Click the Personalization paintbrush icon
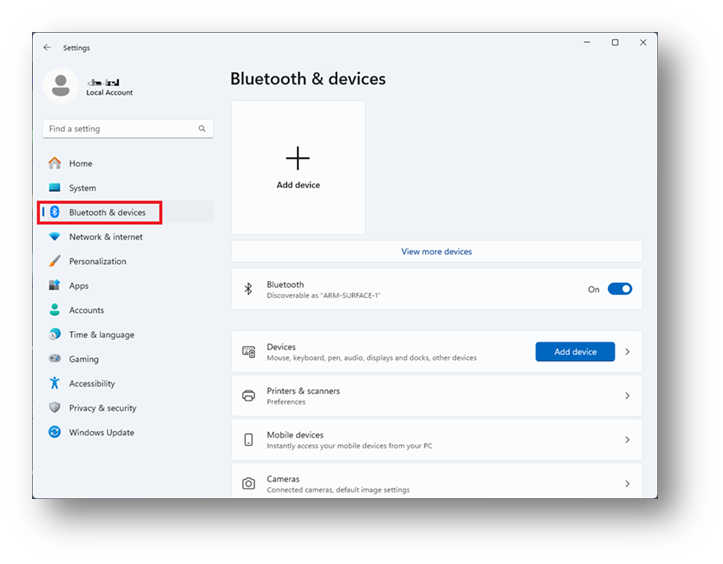The image size is (723, 564). (x=55, y=261)
